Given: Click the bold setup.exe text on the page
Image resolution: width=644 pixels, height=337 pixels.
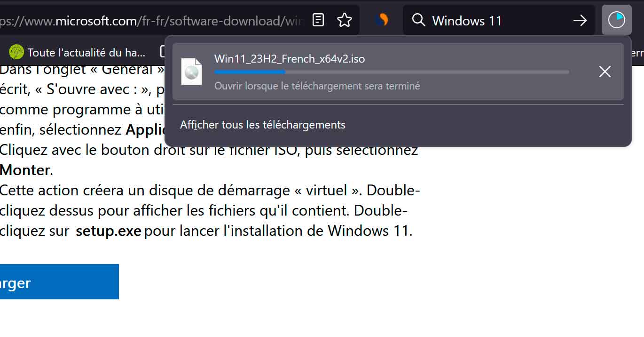Looking at the screenshot, I should pos(109,231).
